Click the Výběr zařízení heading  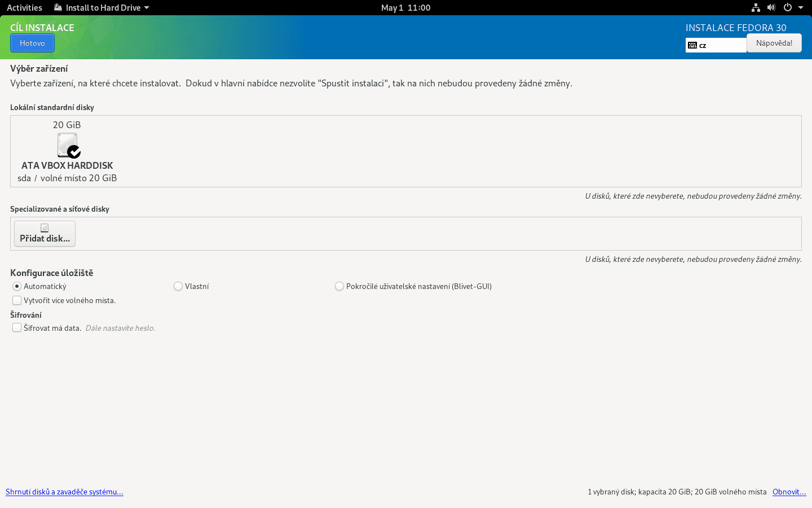(39, 68)
